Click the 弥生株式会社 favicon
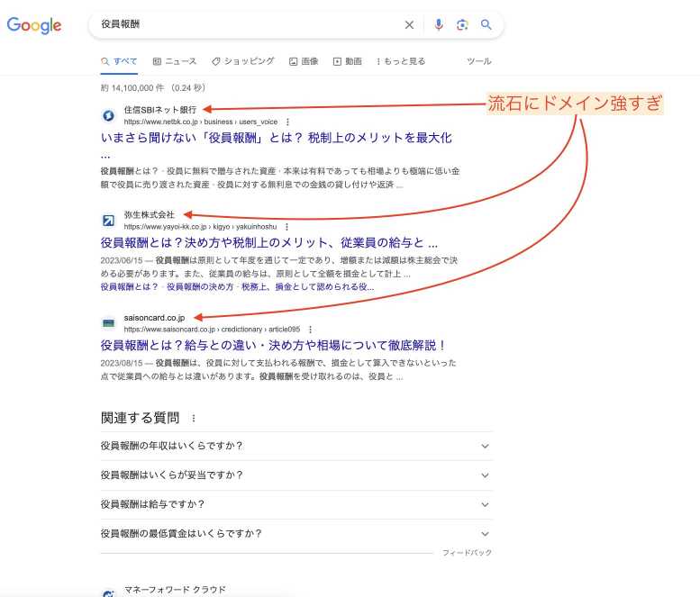Screen dimensions: 700x597 pyautogui.click(x=108, y=221)
